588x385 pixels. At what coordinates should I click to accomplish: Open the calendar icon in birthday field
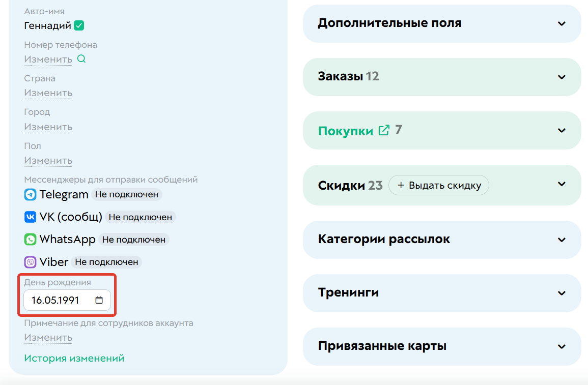[100, 300]
